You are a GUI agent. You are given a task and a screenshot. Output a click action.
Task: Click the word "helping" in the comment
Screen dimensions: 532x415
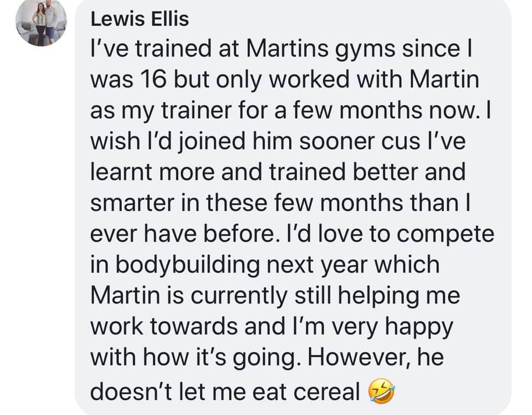pos(380,295)
